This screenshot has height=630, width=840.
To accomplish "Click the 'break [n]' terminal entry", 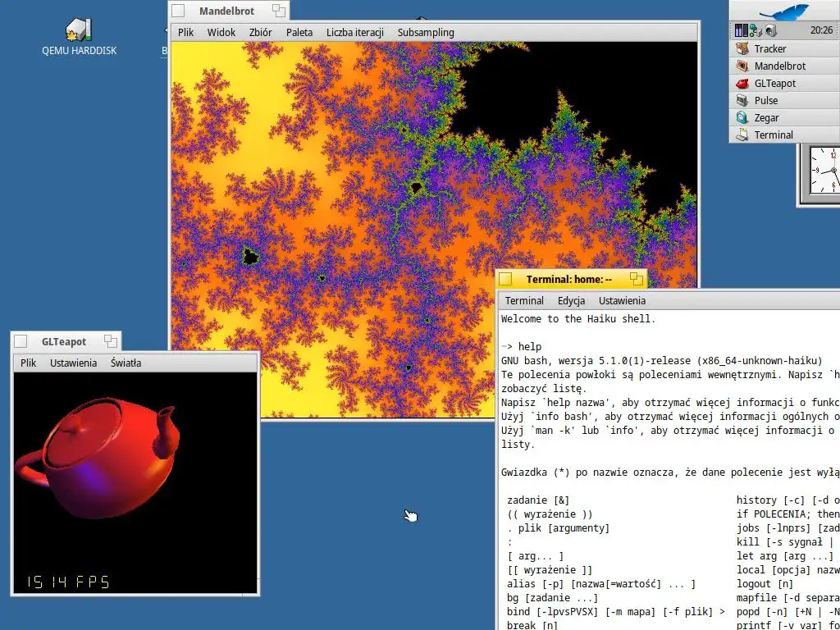I will [x=532, y=625].
